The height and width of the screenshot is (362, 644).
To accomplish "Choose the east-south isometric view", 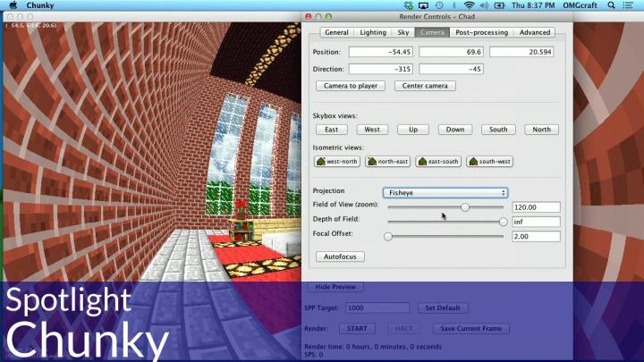I will click(x=438, y=161).
